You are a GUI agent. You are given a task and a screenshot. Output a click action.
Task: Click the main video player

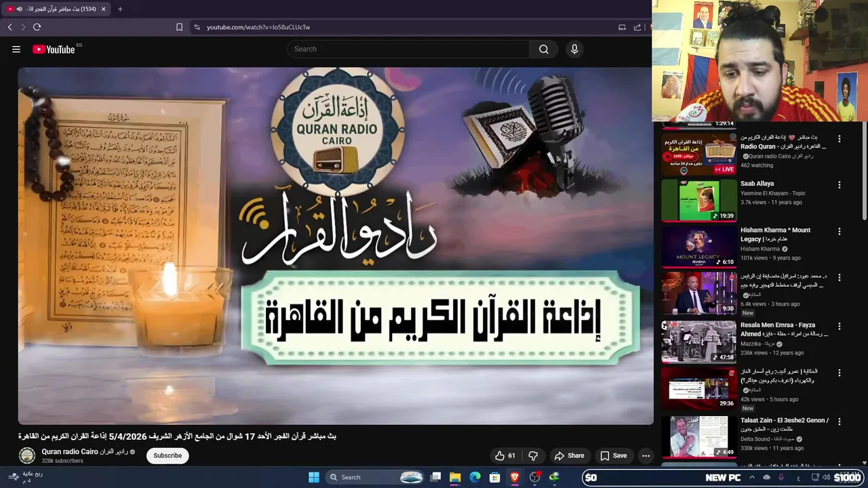[x=336, y=246]
